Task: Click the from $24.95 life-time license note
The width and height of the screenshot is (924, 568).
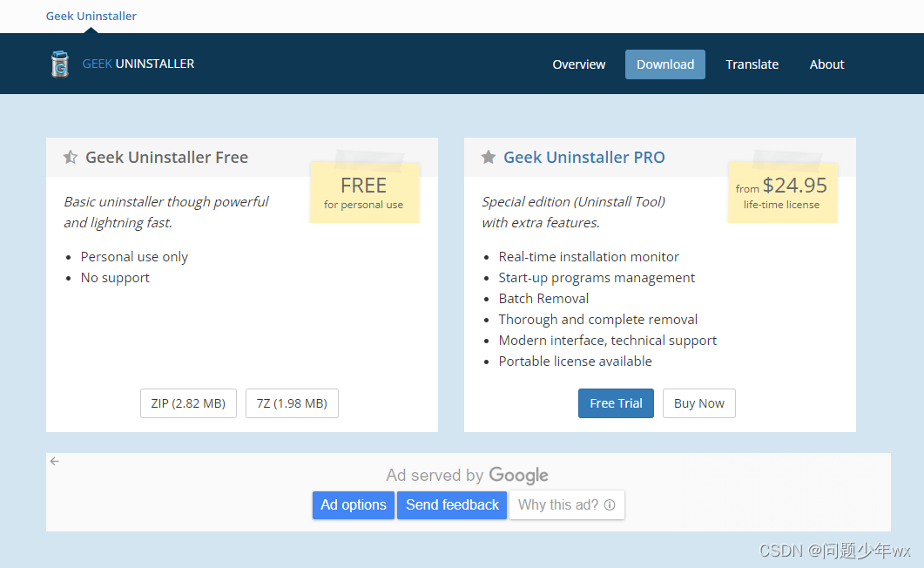Action: click(782, 193)
